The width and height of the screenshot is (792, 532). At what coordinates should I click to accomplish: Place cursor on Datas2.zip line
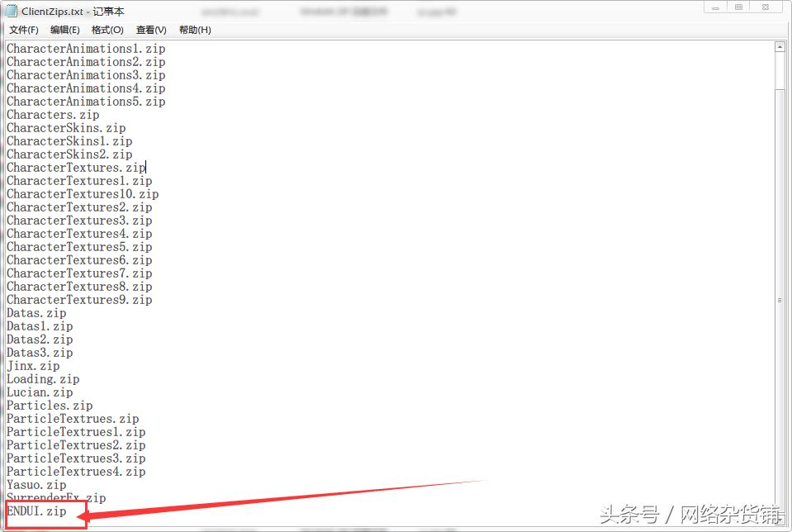point(40,340)
